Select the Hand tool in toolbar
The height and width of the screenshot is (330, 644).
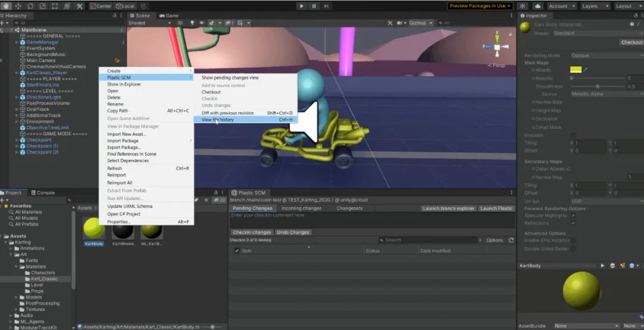(5, 6)
